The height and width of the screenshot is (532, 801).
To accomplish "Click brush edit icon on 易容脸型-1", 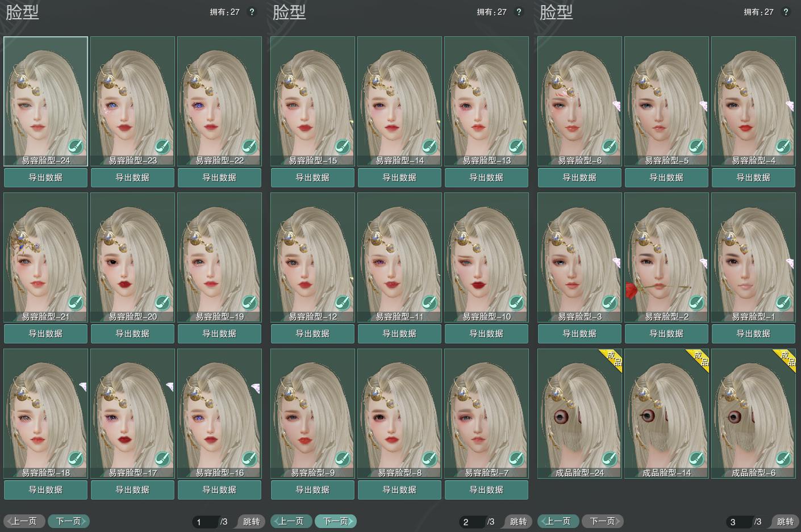I will [x=783, y=303].
